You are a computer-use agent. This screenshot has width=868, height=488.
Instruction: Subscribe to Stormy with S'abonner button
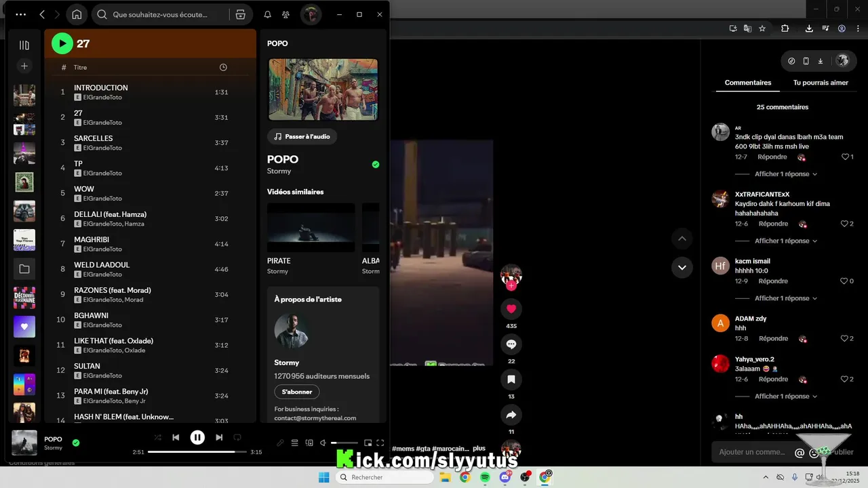296,392
